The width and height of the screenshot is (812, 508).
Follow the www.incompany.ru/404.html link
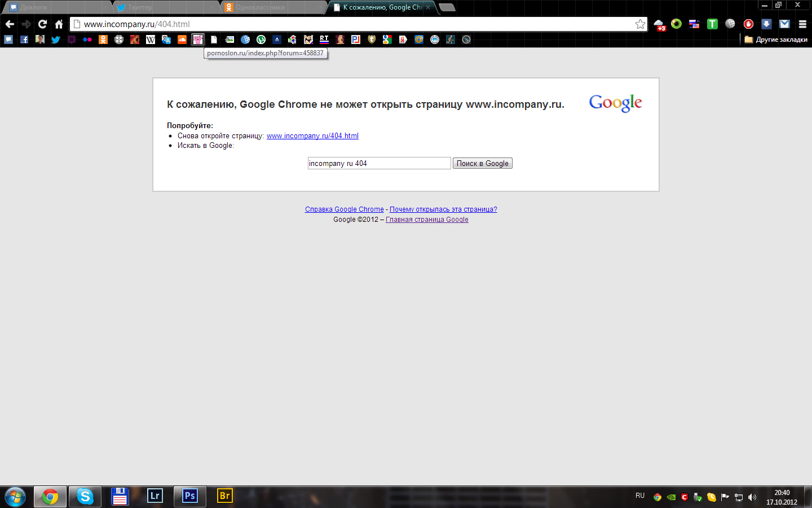[x=312, y=136]
